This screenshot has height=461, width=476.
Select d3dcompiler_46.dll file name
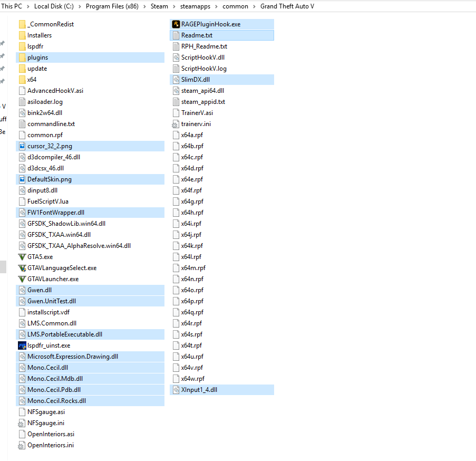click(54, 157)
